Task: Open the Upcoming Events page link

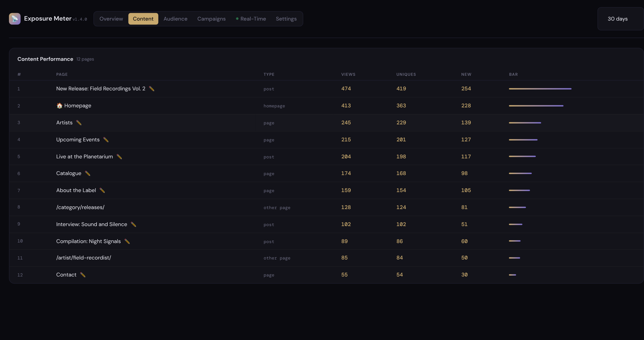Action: (x=78, y=140)
